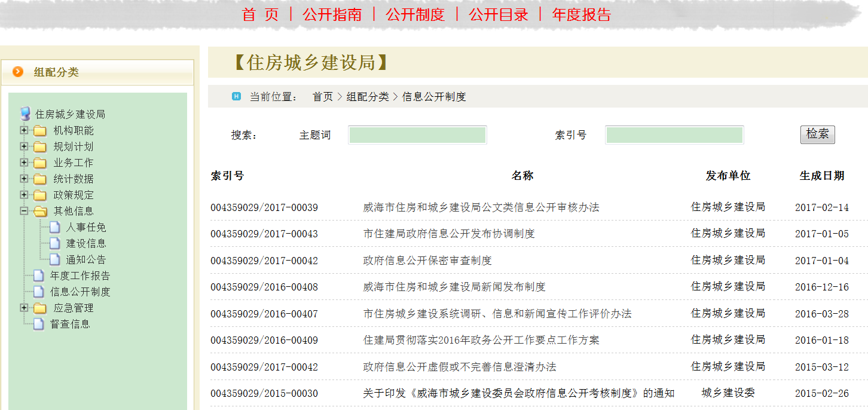868x410 pixels.
Task: Click the open folder icon beside 其他信息
Action: click(40, 212)
